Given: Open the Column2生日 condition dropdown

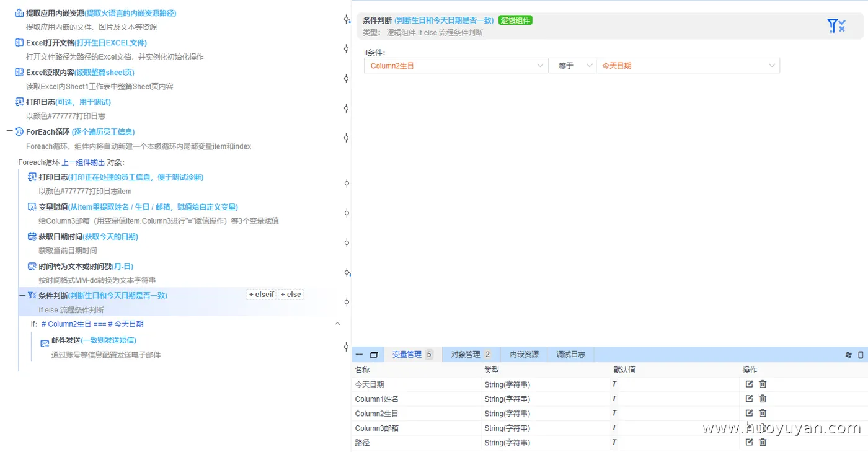Looking at the screenshot, I should click(x=456, y=66).
